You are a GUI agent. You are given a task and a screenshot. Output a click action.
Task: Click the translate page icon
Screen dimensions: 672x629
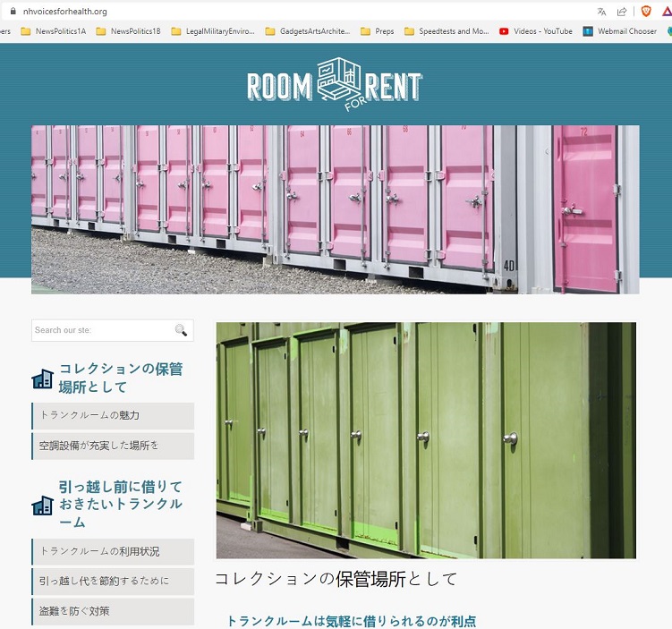tap(601, 12)
